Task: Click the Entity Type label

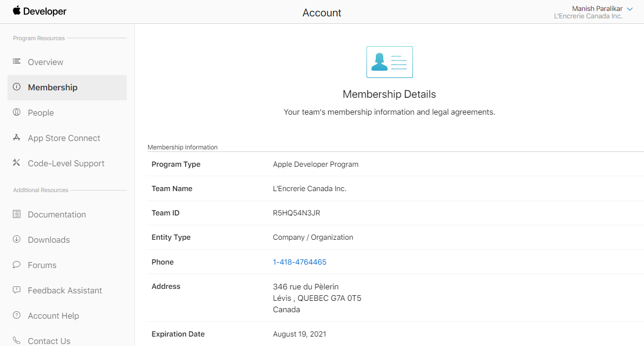Action: click(x=171, y=237)
